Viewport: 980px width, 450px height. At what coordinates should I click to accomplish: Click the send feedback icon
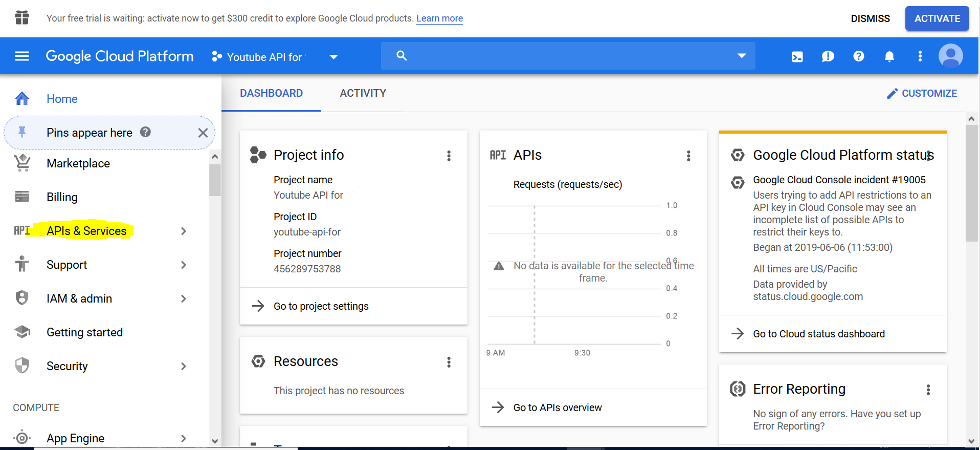828,56
